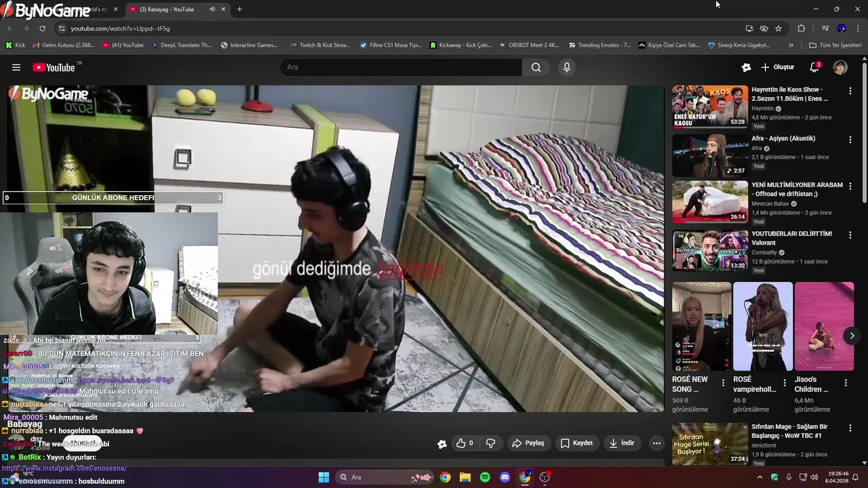Click the magnifier search button
Image resolution: width=868 pixels, height=488 pixels.
click(536, 67)
